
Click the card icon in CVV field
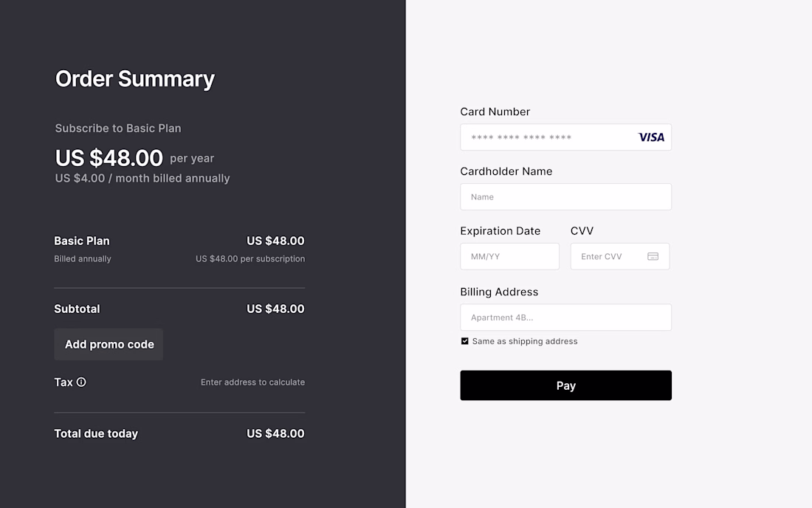tap(653, 256)
